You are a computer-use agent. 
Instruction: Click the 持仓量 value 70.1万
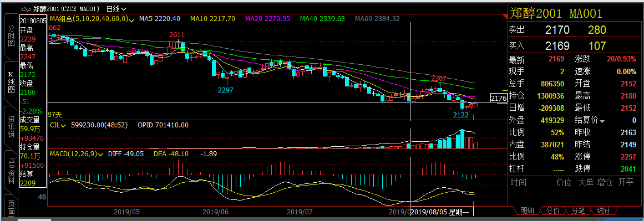29,156
